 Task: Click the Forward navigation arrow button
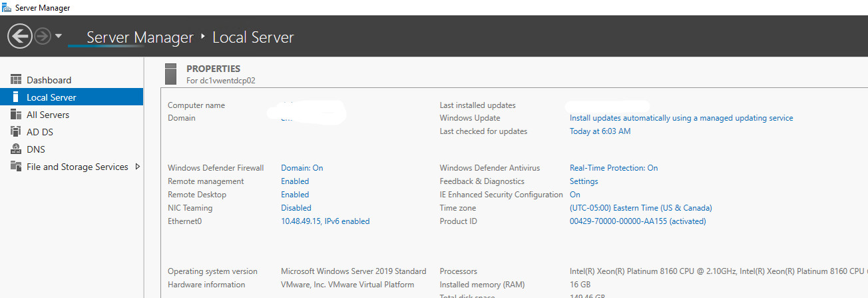click(x=43, y=36)
